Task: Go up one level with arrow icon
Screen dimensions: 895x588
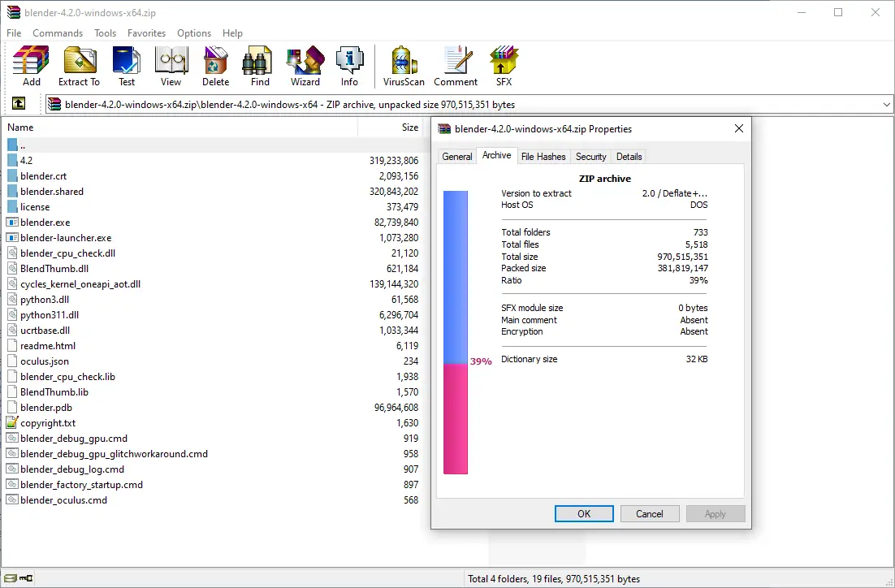Action: [x=18, y=104]
